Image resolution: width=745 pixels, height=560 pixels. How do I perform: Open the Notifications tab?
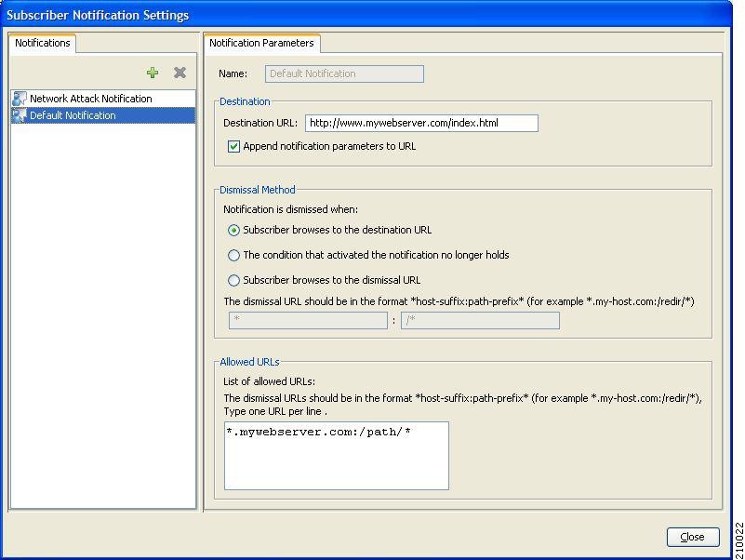coord(42,43)
